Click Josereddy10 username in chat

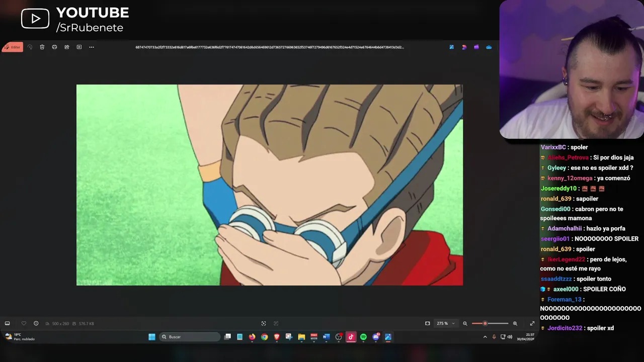click(558, 189)
